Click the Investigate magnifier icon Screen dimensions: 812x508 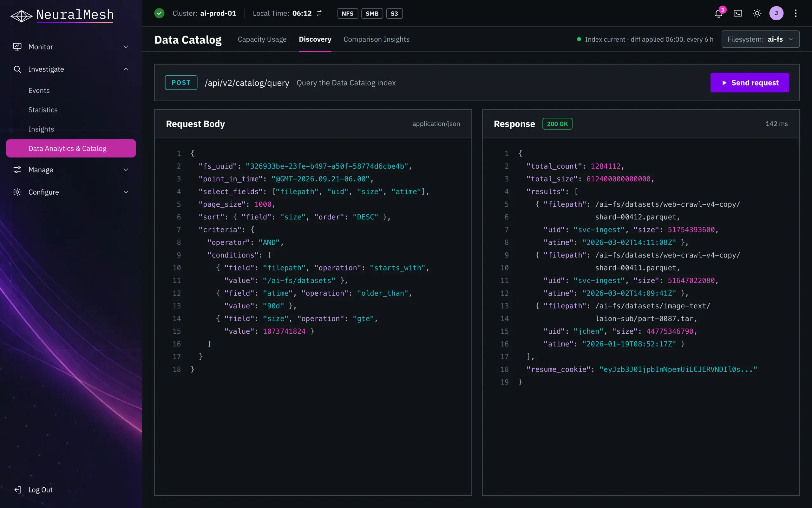17,69
